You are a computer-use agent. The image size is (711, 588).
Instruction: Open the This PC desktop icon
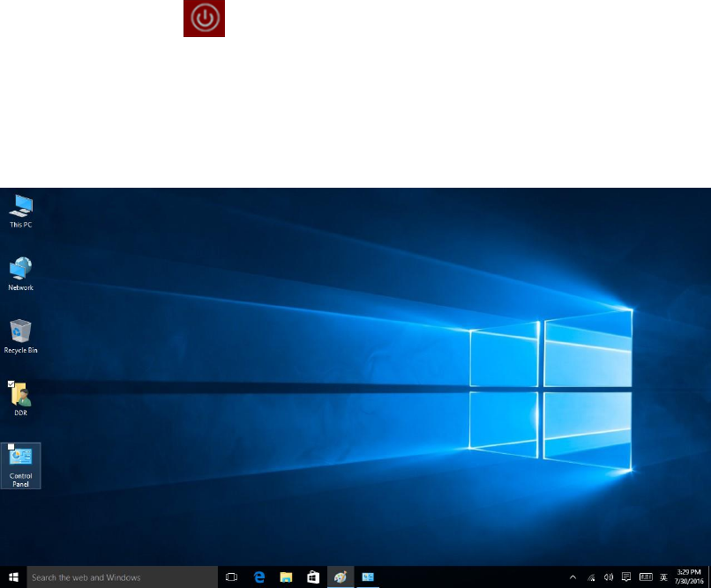[x=21, y=211]
